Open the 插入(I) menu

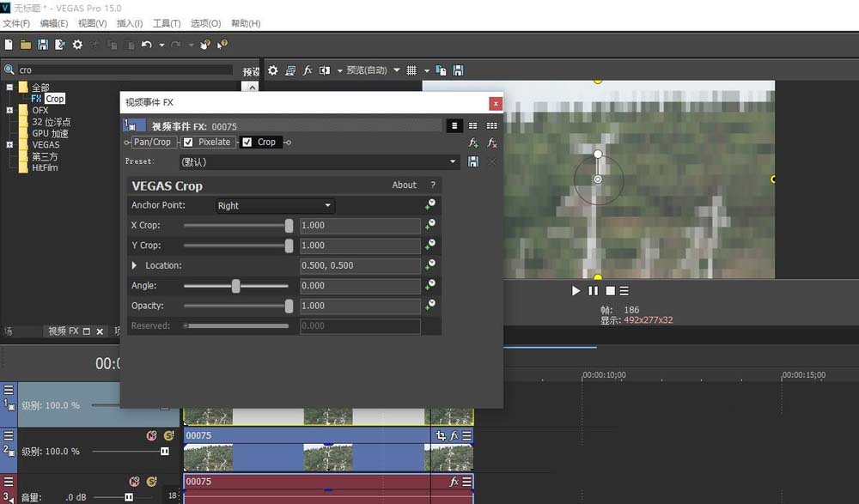(x=130, y=23)
